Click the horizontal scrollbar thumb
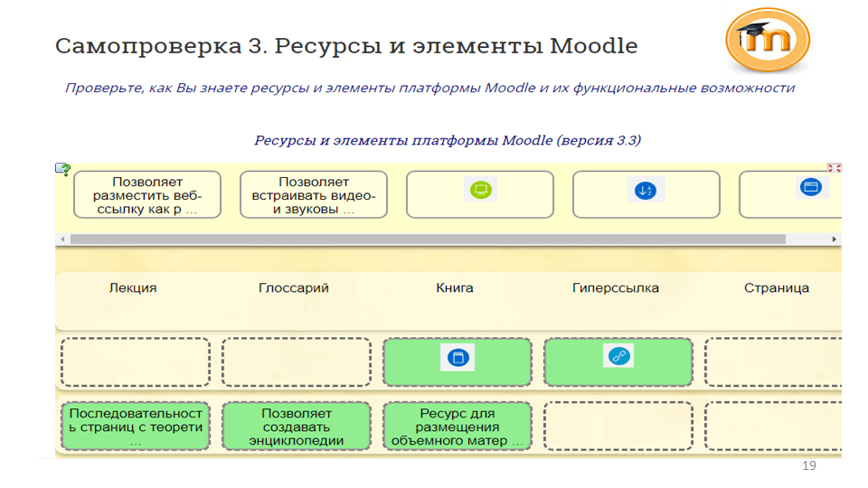 coord(427,239)
